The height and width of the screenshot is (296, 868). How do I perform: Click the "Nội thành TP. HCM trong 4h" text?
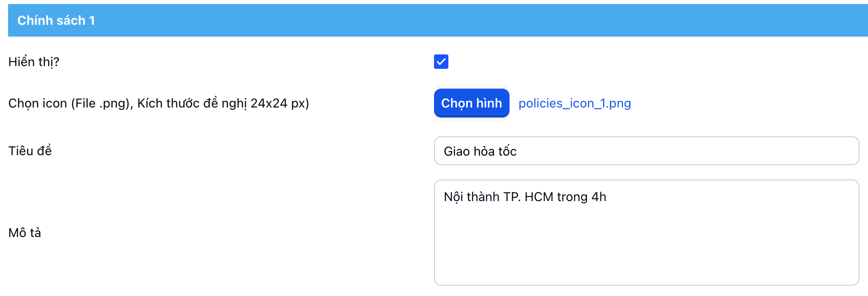(525, 197)
